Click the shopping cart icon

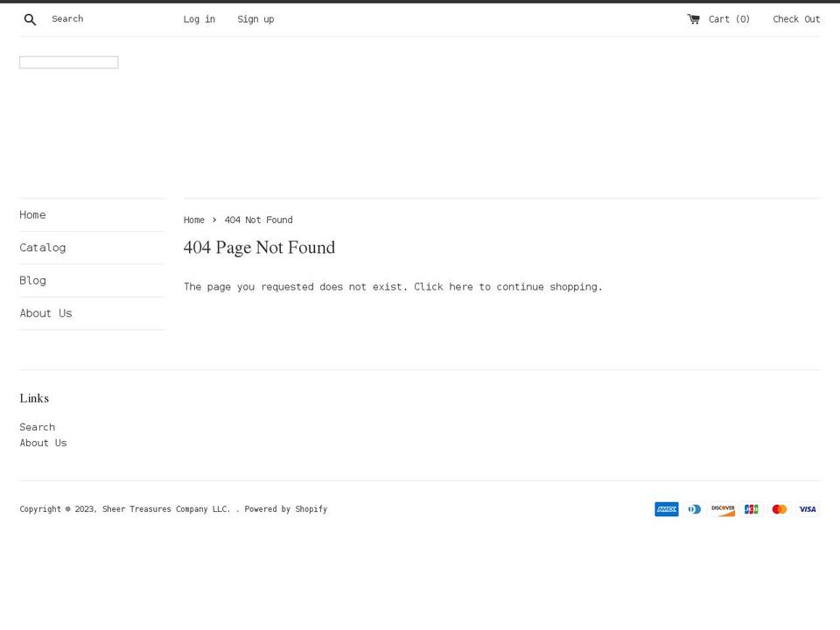click(x=693, y=19)
